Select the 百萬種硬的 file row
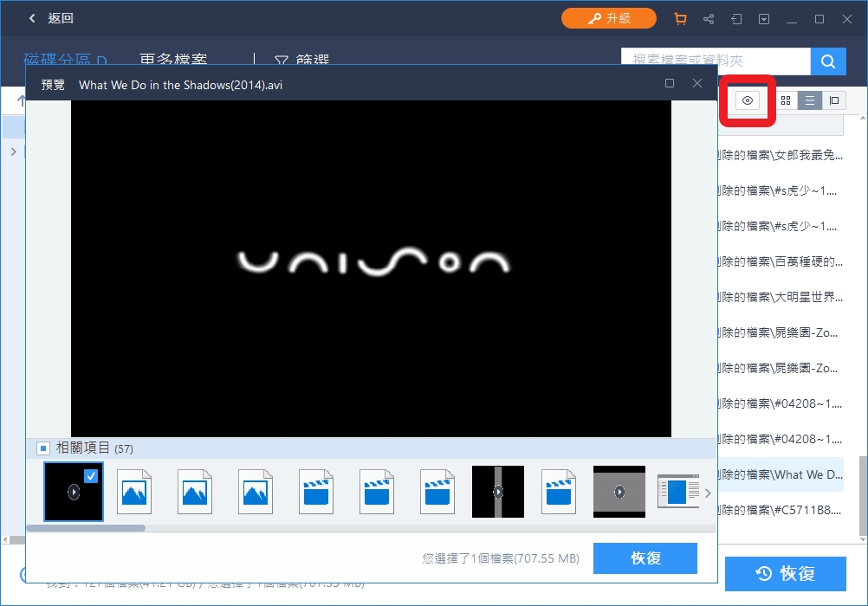868x606 pixels. (781, 261)
